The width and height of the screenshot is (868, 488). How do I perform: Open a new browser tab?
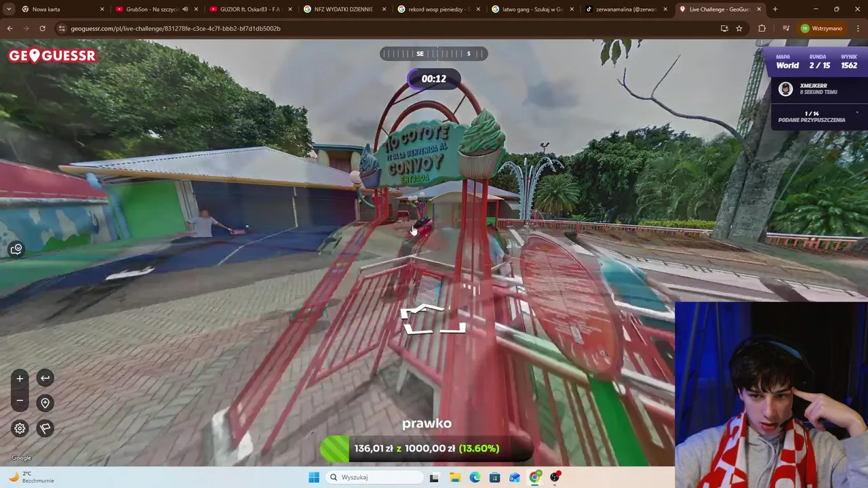click(775, 9)
